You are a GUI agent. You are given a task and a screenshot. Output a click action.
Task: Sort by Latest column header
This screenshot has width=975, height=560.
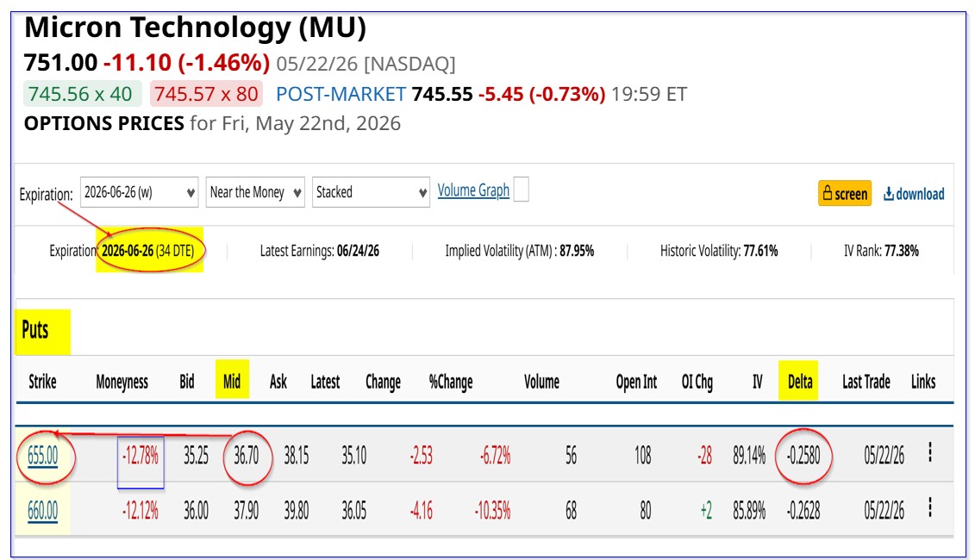click(x=325, y=382)
